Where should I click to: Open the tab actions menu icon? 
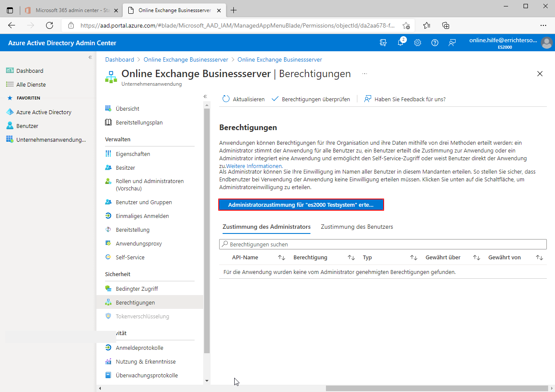[x=10, y=10]
